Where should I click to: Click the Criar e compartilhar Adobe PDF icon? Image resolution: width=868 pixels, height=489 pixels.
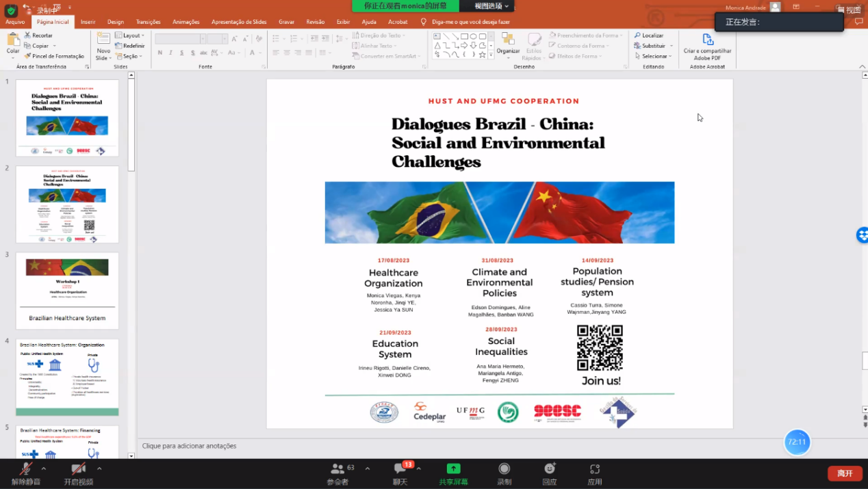pos(708,41)
